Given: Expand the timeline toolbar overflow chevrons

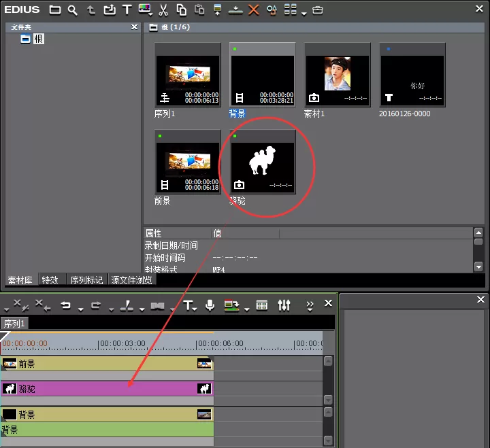Looking at the screenshot, I should click(310, 306).
